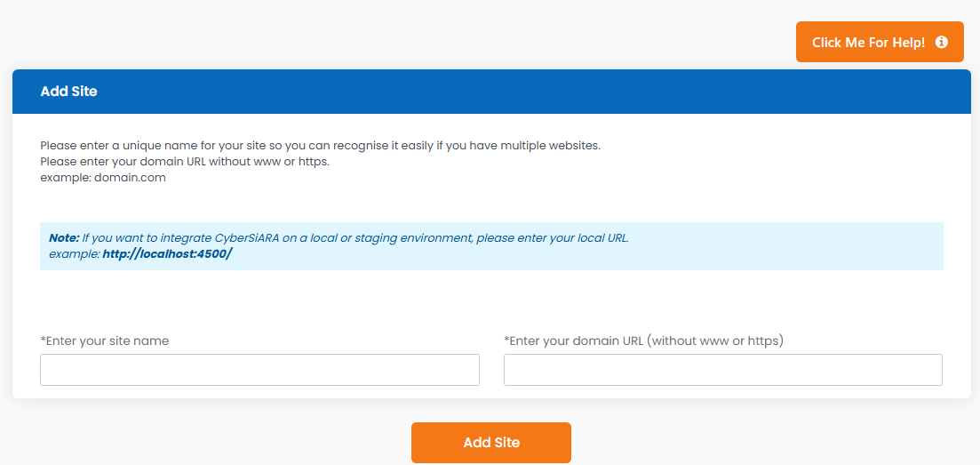Click the Add Site panel header title

(x=68, y=92)
